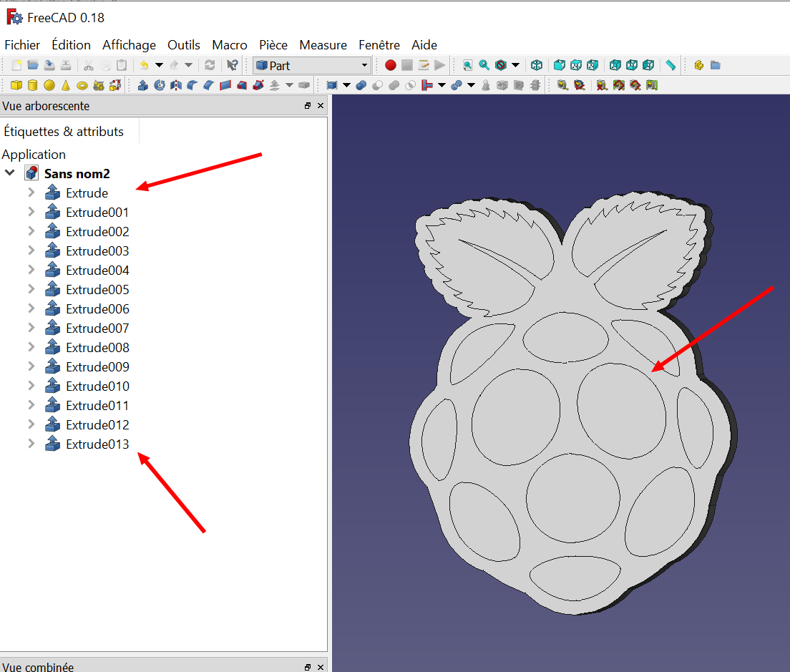The height and width of the screenshot is (672, 790).
Task: Click the Create Group folder icon
Action: tap(716, 66)
